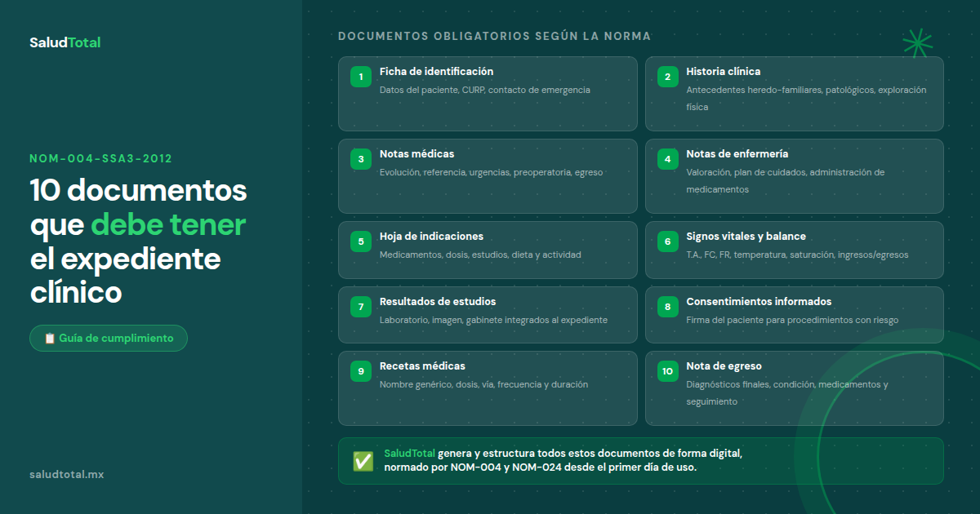The height and width of the screenshot is (514, 980).
Task: Click badge 8 next to Consentimientos informados
Action: 667,306
